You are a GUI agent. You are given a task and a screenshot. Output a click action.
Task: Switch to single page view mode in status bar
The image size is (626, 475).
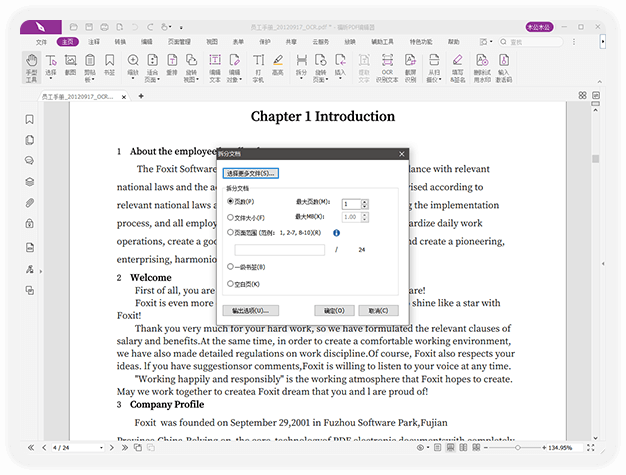pyautogui.click(x=438, y=448)
